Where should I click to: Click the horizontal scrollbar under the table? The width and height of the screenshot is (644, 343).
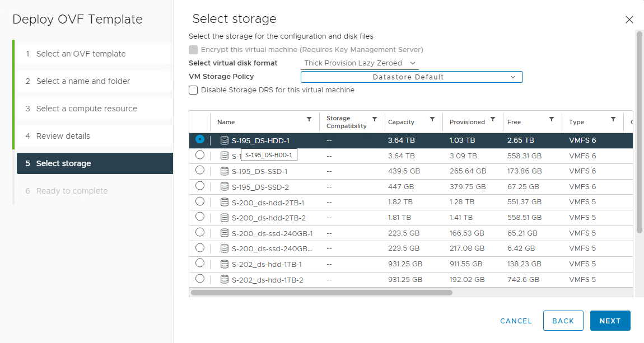(321, 292)
